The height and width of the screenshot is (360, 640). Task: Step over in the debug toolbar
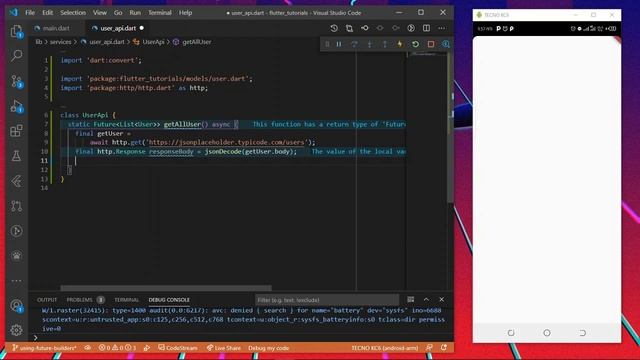tap(354, 44)
